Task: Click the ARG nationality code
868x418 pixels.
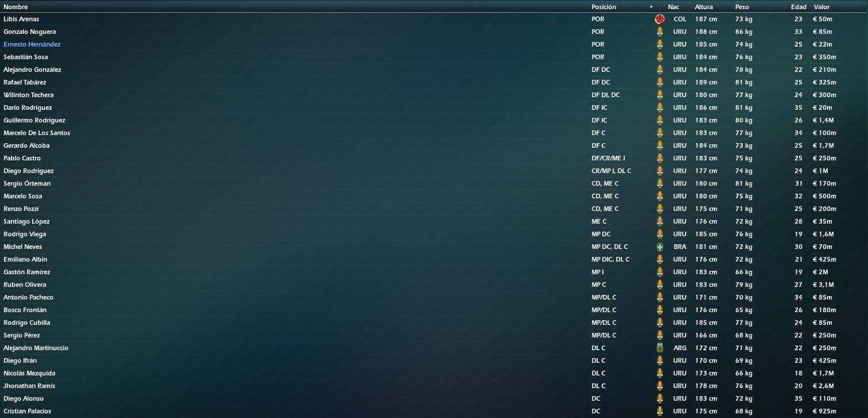Action: pyautogui.click(x=680, y=348)
